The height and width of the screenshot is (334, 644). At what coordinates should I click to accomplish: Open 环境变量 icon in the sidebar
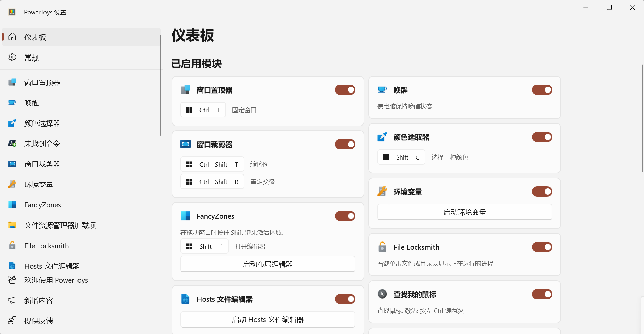pos(12,184)
